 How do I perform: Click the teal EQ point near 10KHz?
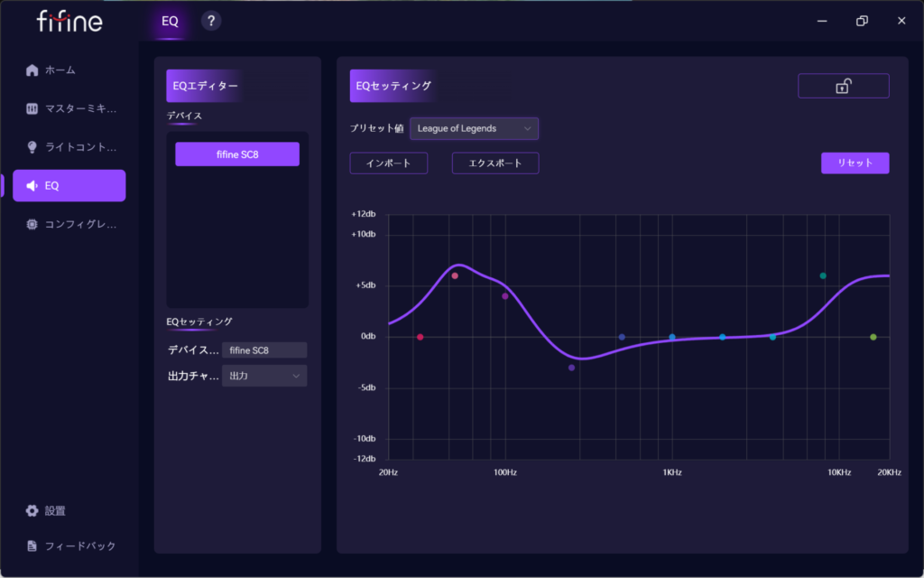coord(822,277)
